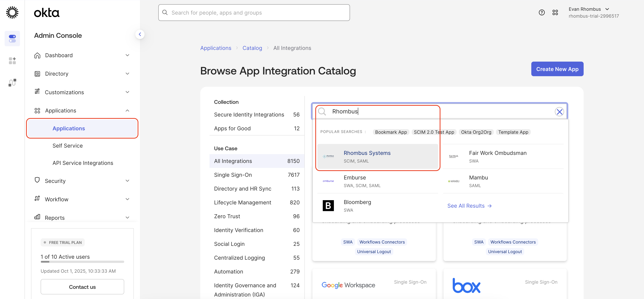Click the Applications four-circle icon in the sidebar
The height and width of the screenshot is (299, 644).
click(x=37, y=111)
